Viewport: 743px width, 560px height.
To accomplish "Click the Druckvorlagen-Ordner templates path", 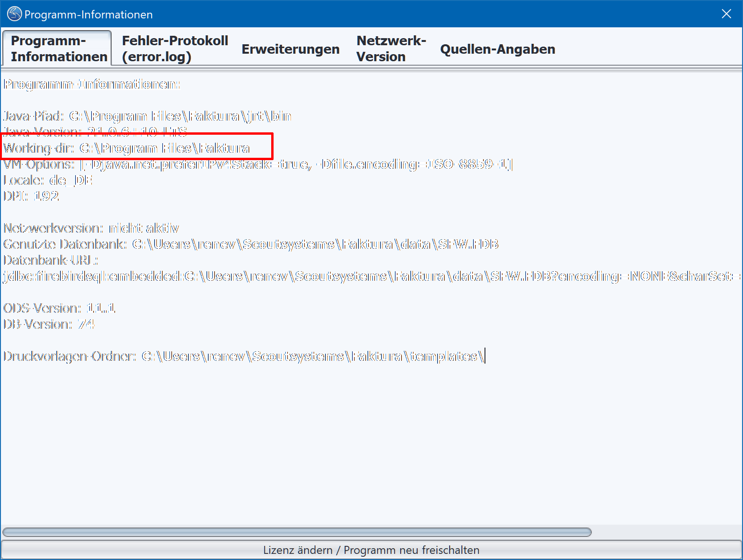I will (x=313, y=356).
